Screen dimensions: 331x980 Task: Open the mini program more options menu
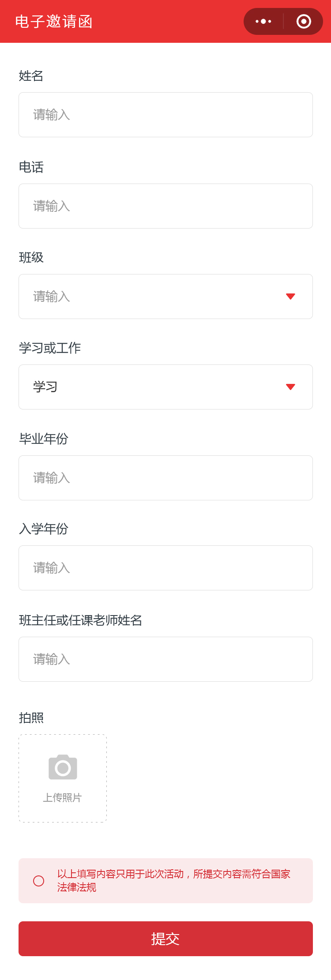[263, 21]
